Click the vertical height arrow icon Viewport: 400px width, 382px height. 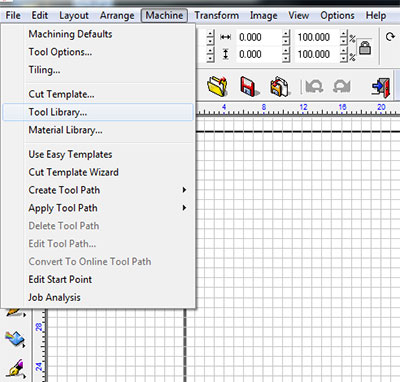[226, 54]
